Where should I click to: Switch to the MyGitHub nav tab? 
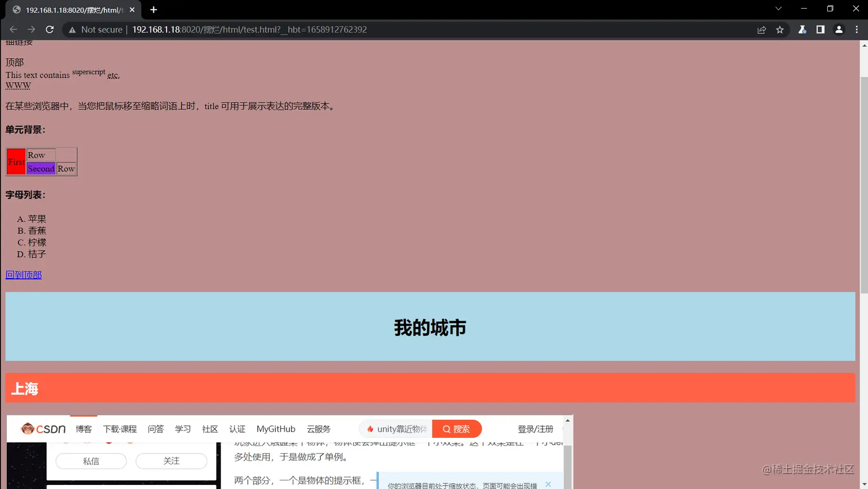[276, 429]
